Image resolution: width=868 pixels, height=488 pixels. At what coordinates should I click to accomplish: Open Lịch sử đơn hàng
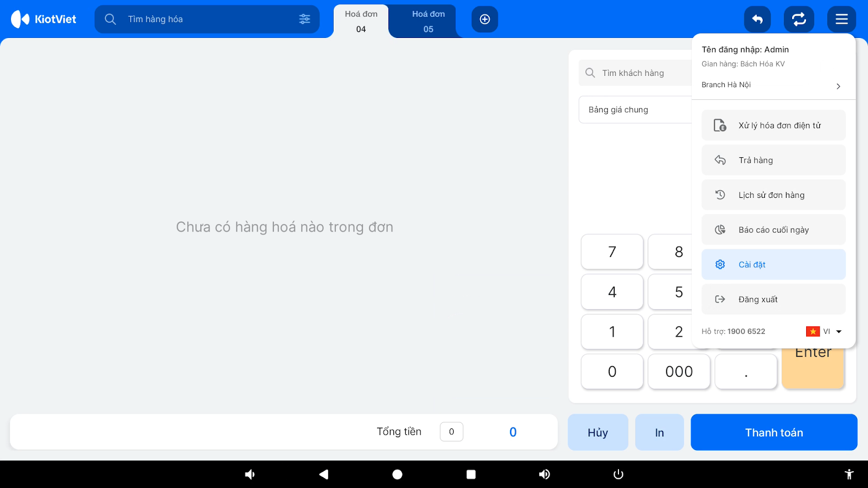[x=774, y=195]
